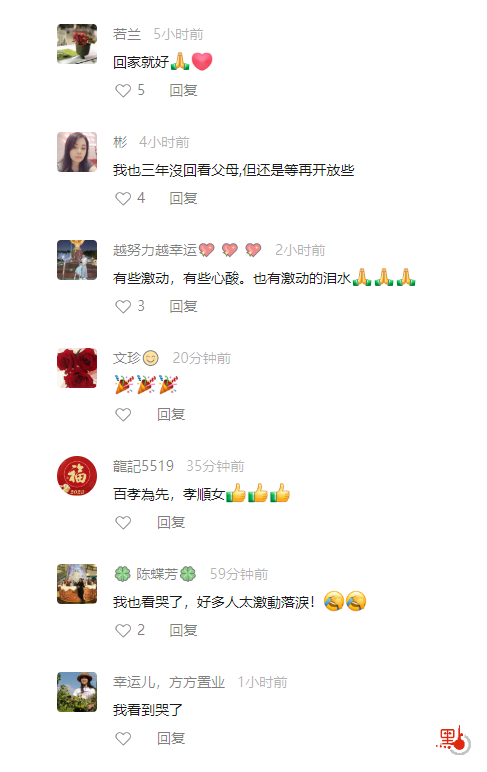Reply to 彬's comment
The width and height of the screenshot is (487, 772).
tap(183, 198)
